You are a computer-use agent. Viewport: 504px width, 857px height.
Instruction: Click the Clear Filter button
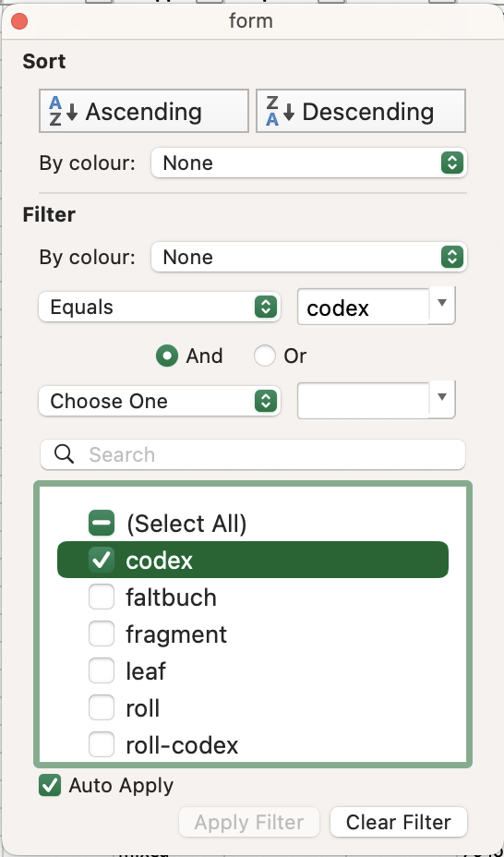399,822
